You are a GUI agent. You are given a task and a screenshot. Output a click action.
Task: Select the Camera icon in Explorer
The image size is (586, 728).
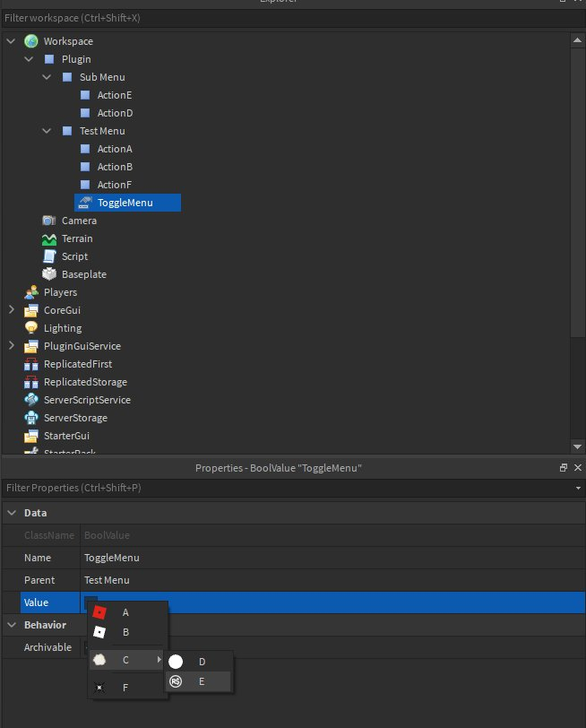(x=49, y=221)
